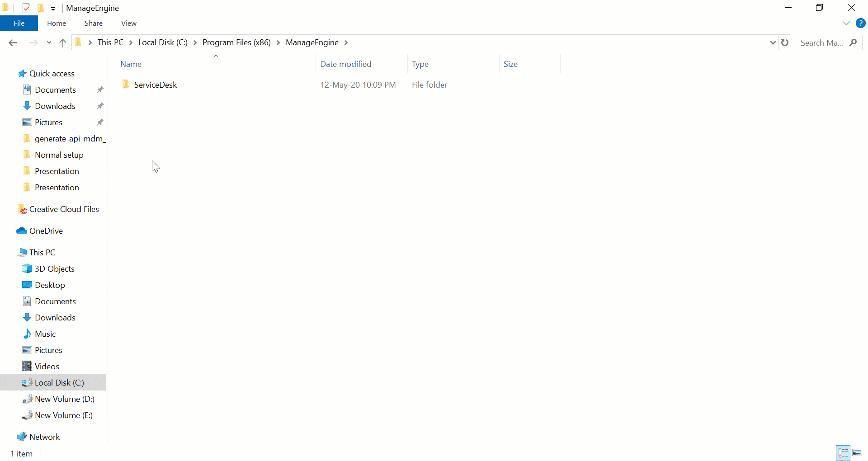
Task: Click the 3D Objects cube icon
Action: (x=27, y=268)
